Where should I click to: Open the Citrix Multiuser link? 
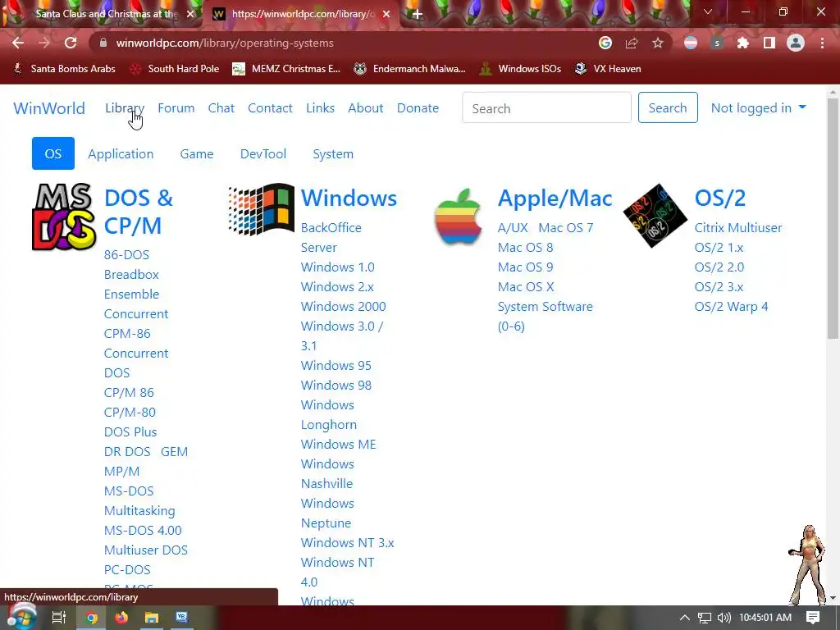(x=738, y=228)
